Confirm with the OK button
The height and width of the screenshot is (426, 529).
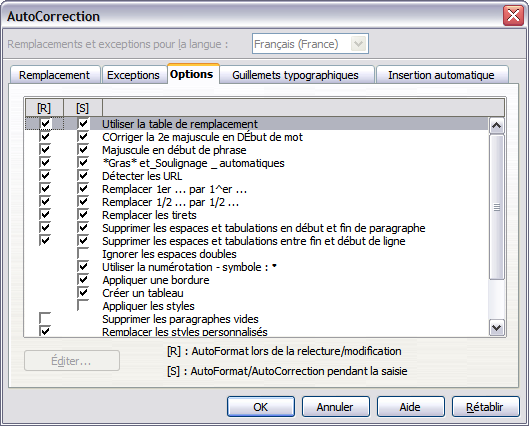(261, 407)
